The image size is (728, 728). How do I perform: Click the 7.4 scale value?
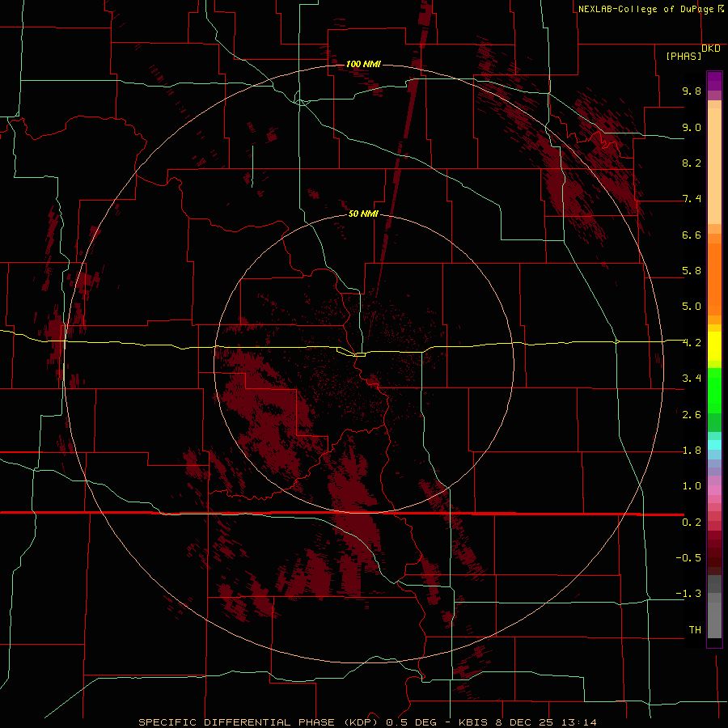[x=692, y=199]
